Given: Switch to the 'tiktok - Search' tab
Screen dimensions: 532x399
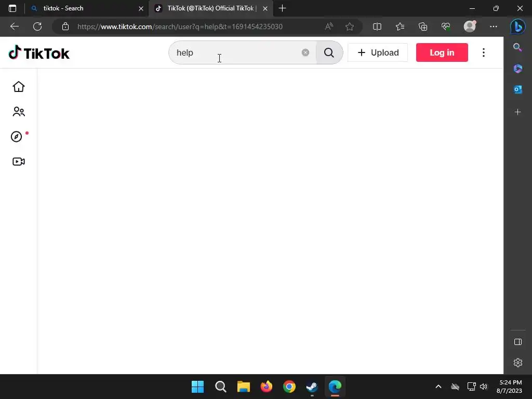Looking at the screenshot, I should [x=87, y=8].
